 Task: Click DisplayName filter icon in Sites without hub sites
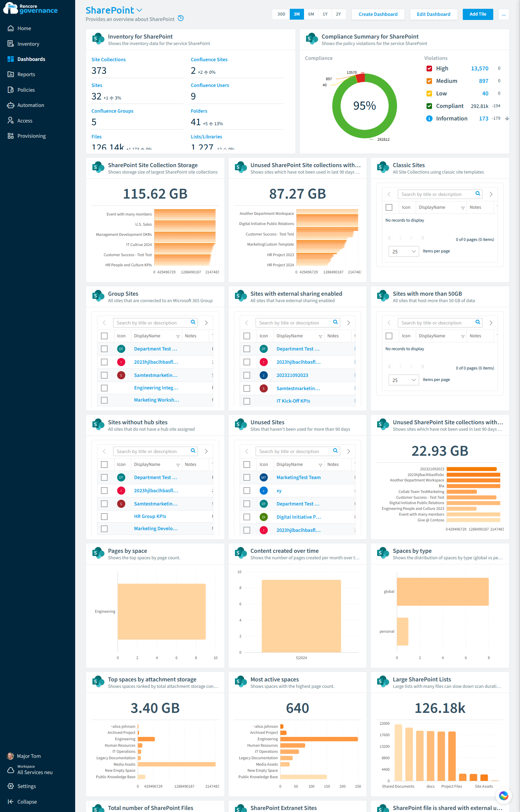pos(178,465)
